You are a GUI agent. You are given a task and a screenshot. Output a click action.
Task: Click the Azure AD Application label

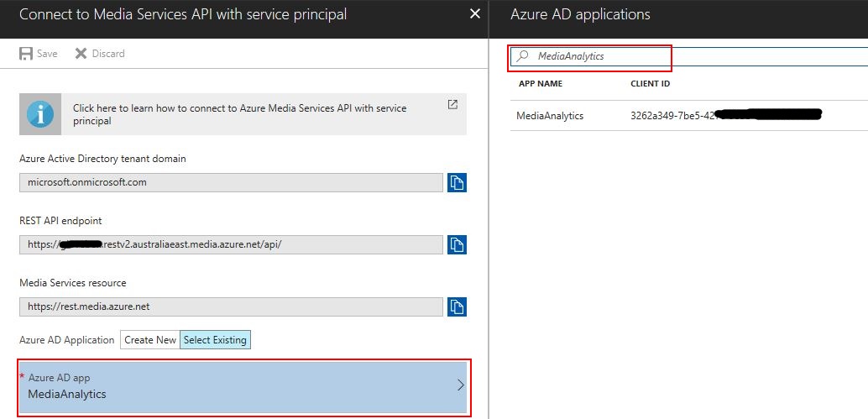coord(67,340)
